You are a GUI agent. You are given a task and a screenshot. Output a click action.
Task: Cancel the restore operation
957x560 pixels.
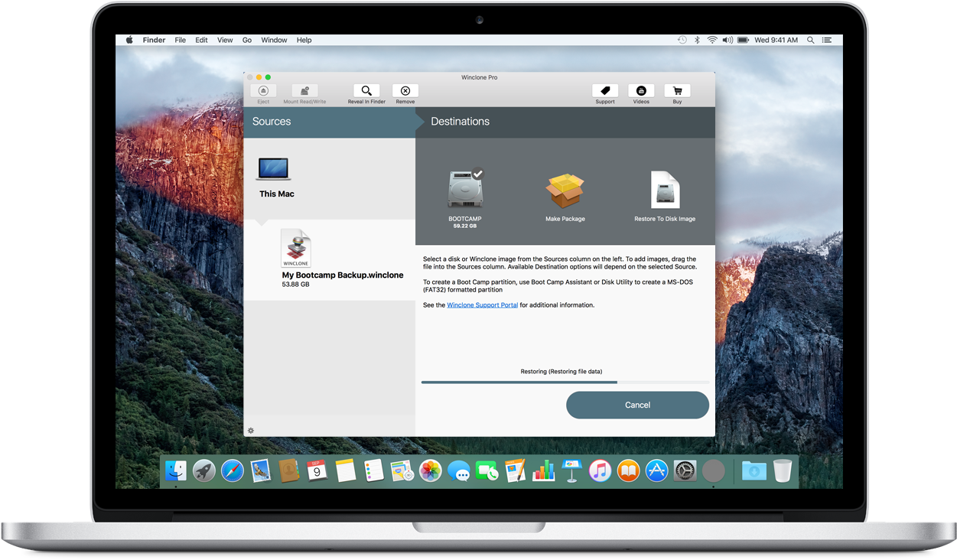coord(637,405)
